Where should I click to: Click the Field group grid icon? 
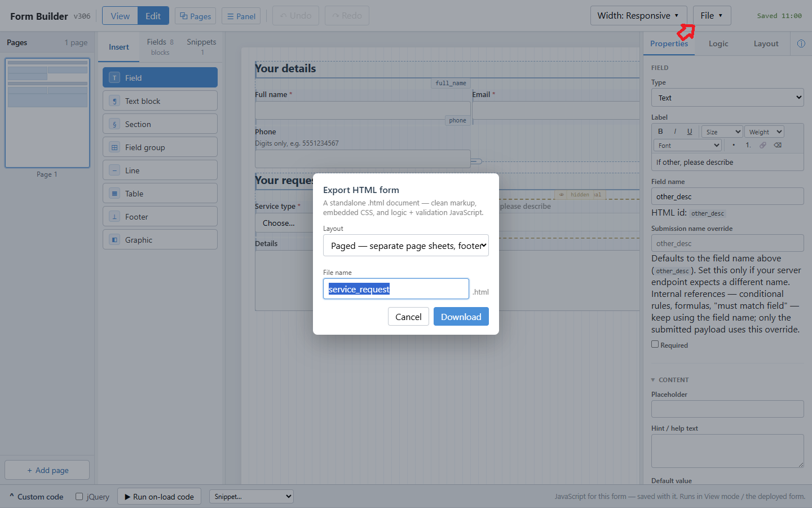(114, 147)
